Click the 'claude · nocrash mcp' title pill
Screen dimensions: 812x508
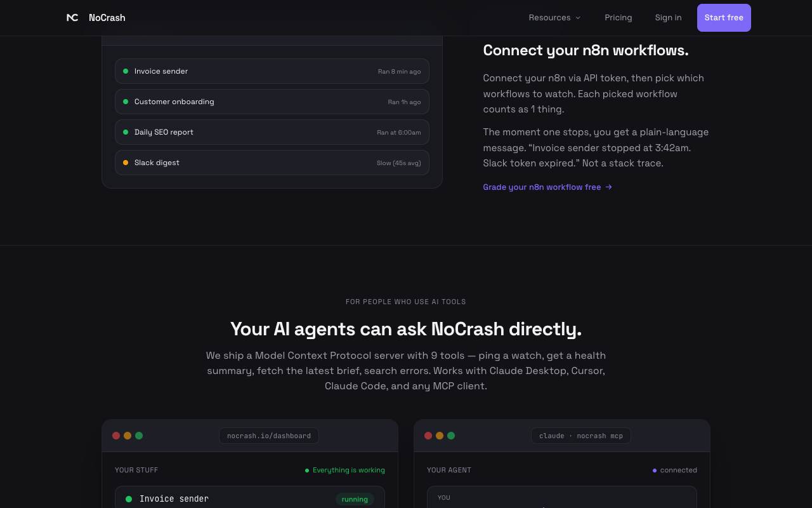tap(581, 436)
